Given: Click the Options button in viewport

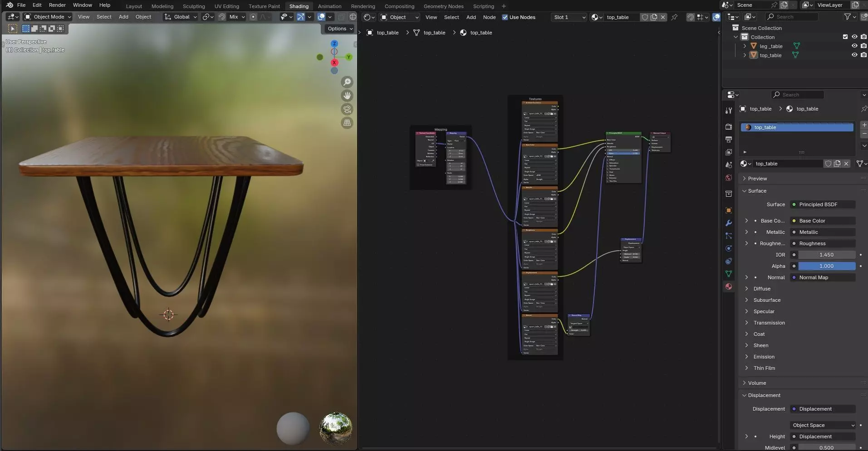Looking at the screenshot, I should [340, 29].
